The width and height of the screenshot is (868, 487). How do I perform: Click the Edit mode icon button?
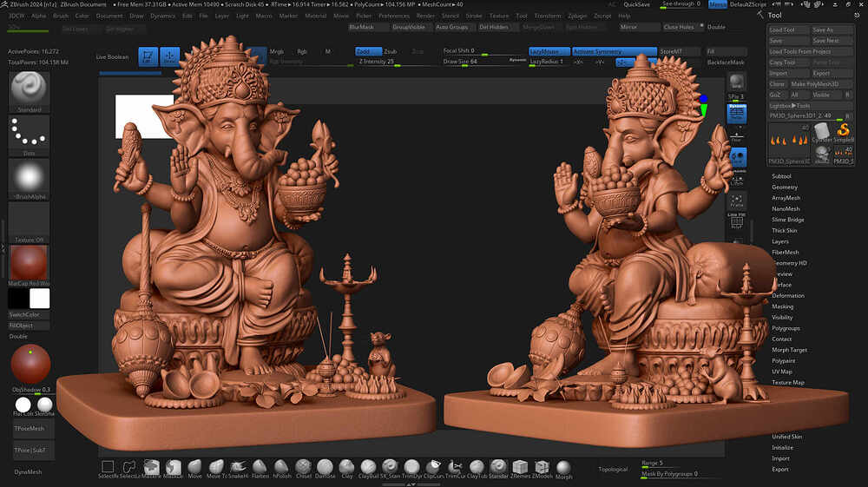(148, 56)
